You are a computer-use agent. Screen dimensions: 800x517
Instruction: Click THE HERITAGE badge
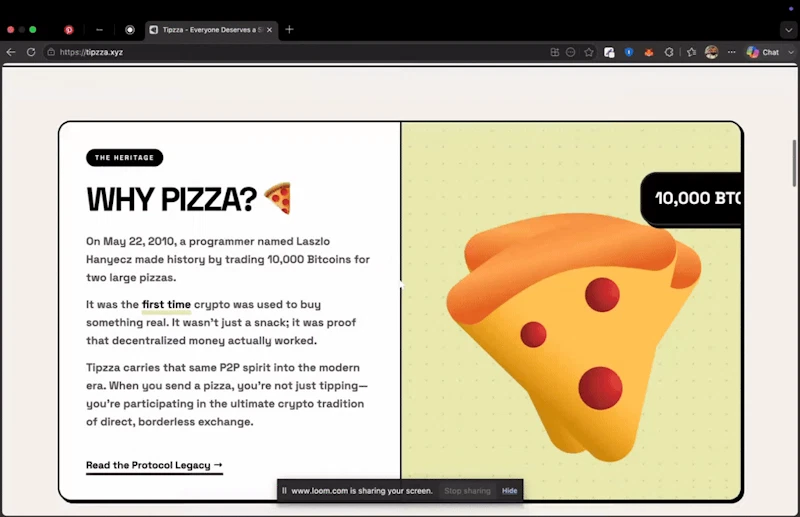[x=124, y=158]
